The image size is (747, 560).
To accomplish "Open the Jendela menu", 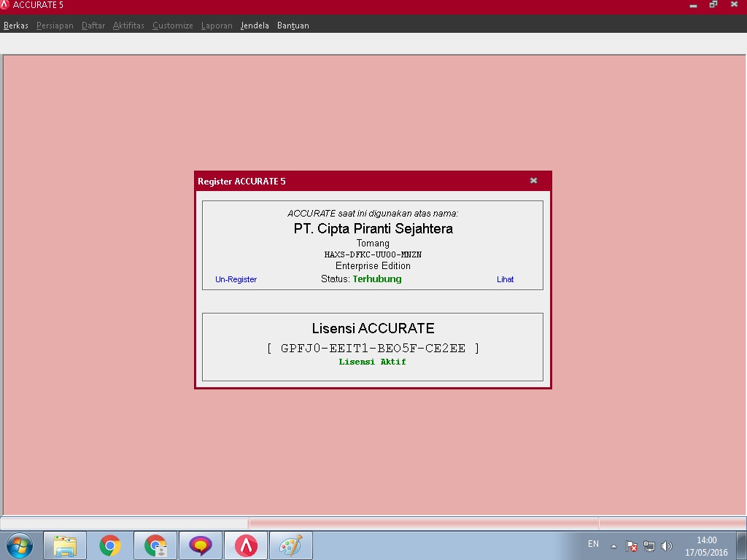I will pos(255,26).
